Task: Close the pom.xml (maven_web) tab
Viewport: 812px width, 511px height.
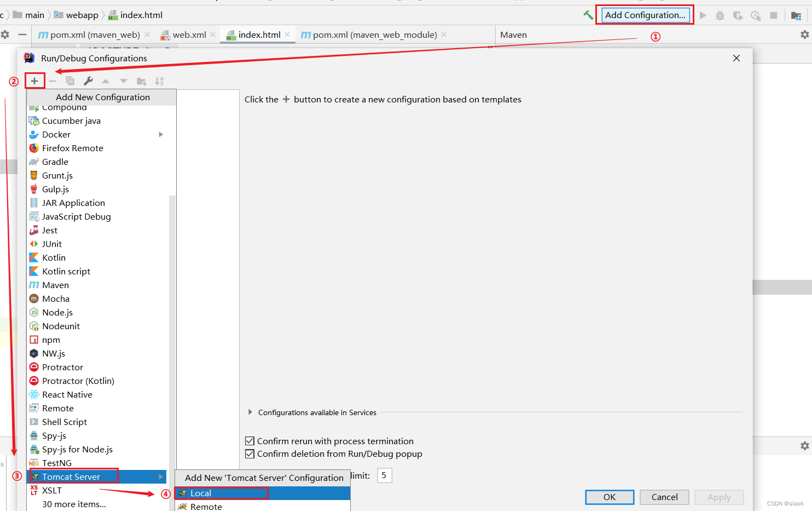Action: point(147,35)
